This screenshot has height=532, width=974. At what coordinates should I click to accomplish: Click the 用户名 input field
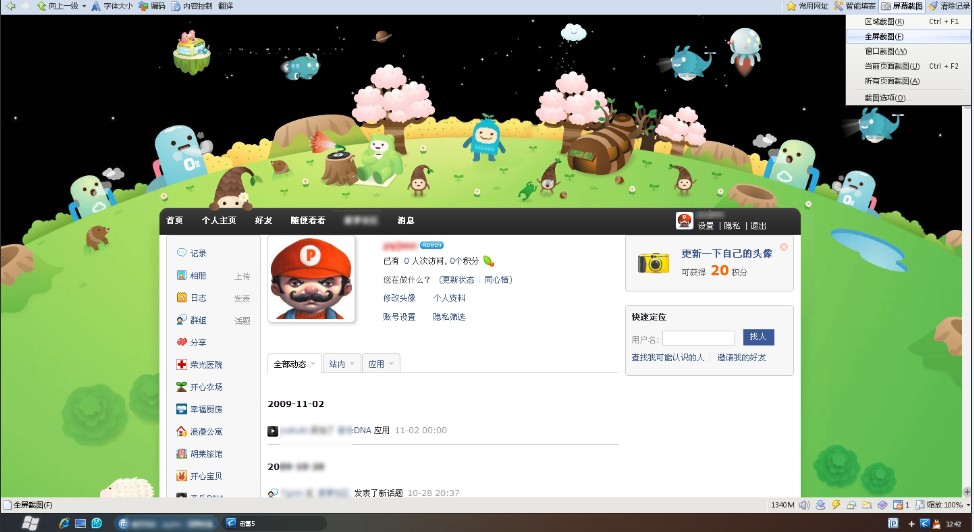[x=698, y=338]
